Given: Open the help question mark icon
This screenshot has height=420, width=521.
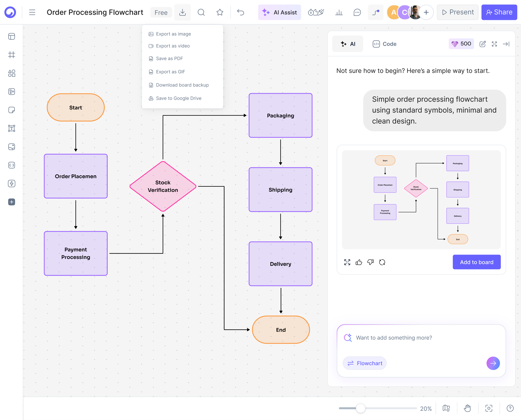Looking at the screenshot, I should point(510,408).
